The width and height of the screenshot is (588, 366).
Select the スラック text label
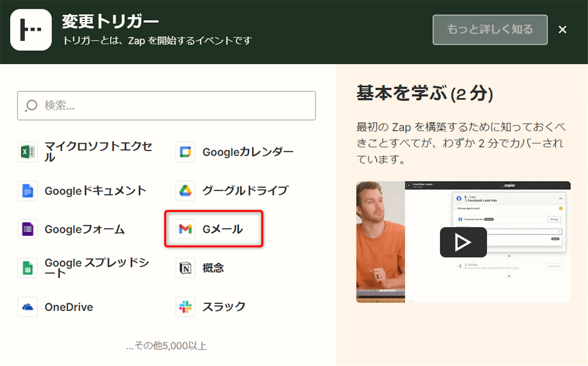[x=224, y=307]
